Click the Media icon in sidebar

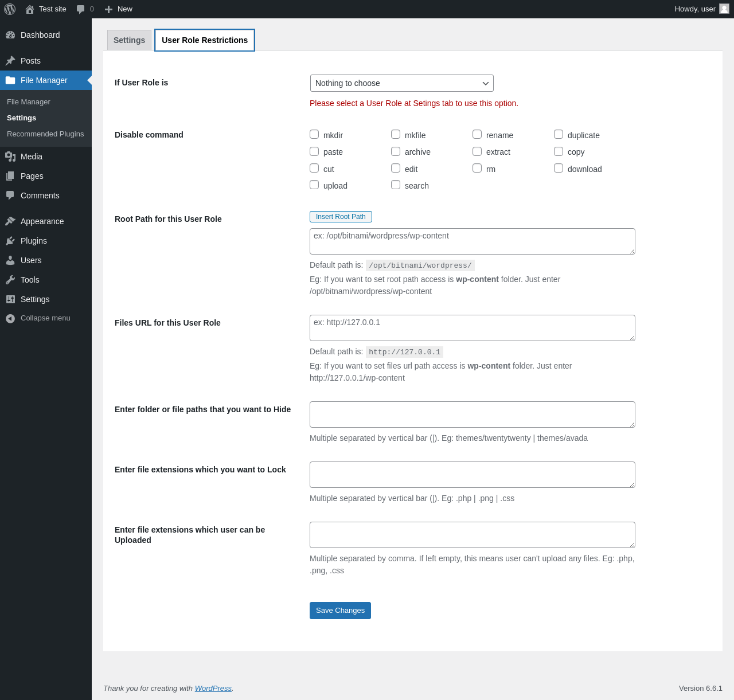(x=10, y=157)
